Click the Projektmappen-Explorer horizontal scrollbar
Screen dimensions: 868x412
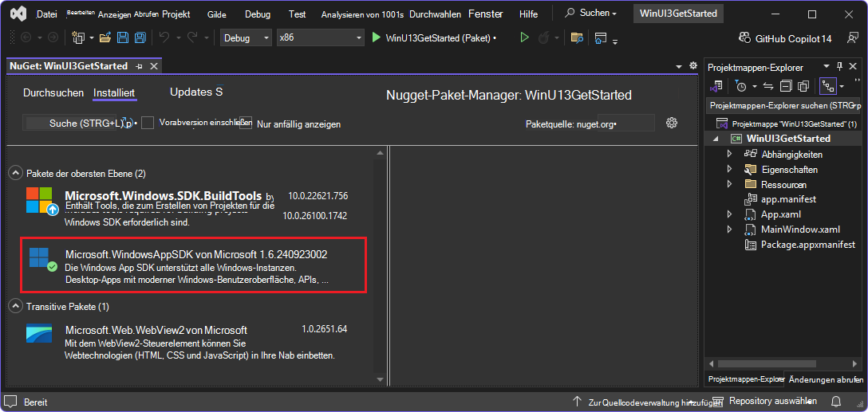coord(781,364)
